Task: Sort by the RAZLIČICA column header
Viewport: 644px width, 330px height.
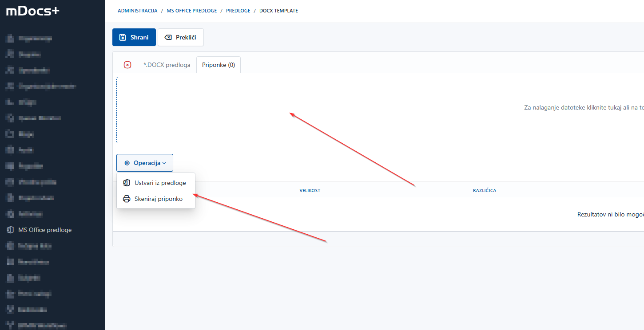Action: coord(484,191)
